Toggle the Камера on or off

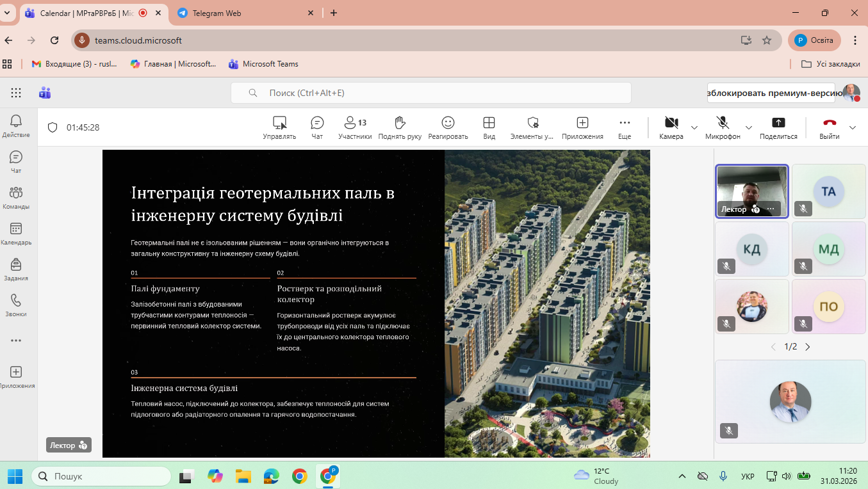point(671,127)
